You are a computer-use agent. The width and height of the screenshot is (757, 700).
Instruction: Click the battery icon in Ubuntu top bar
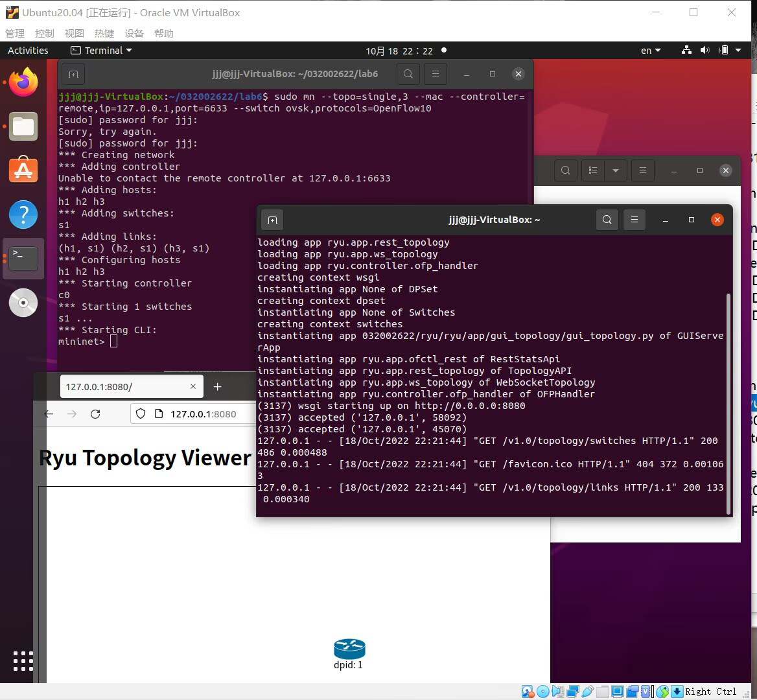(724, 50)
